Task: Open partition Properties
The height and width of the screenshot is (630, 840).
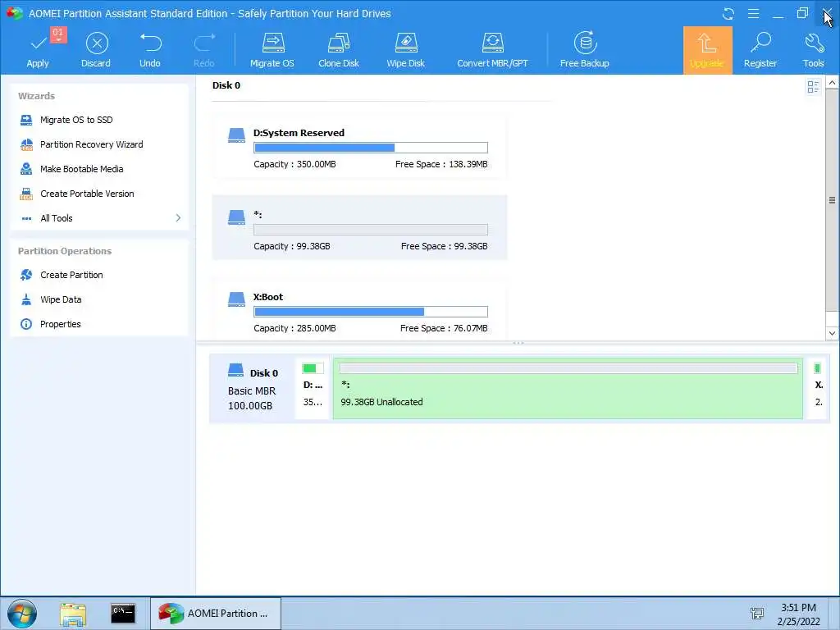Action: [60, 324]
